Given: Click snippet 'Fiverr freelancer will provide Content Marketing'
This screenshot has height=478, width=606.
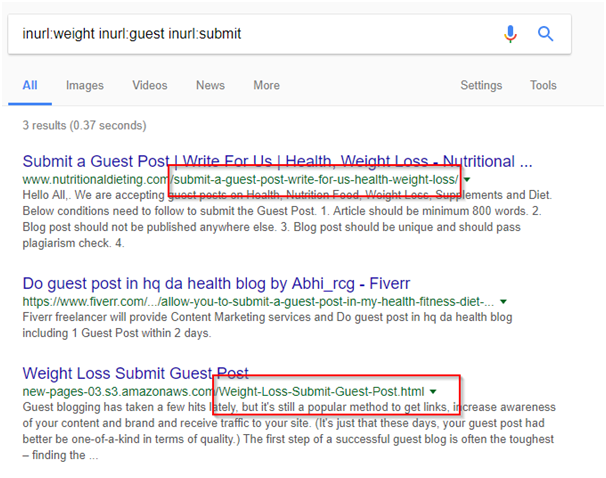Looking at the screenshot, I should pyautogui.click(x=267, y=325).
